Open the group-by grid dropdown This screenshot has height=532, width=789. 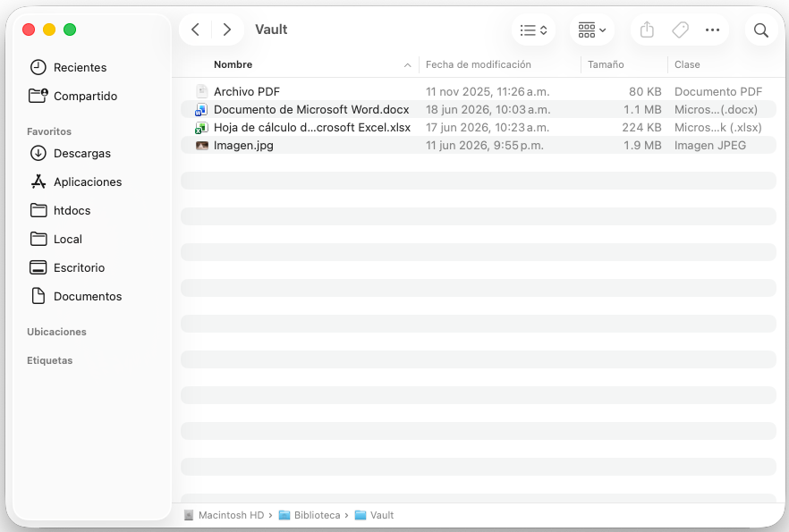point(592,30)
